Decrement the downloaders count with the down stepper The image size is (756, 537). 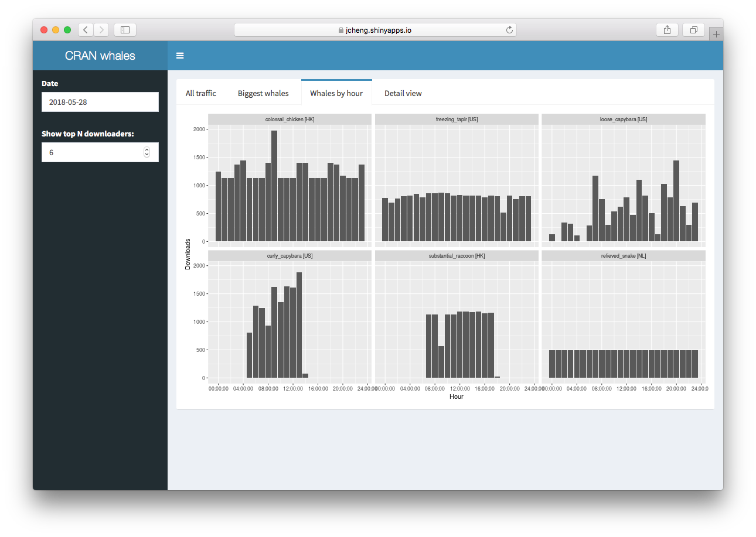click(147, 155)
